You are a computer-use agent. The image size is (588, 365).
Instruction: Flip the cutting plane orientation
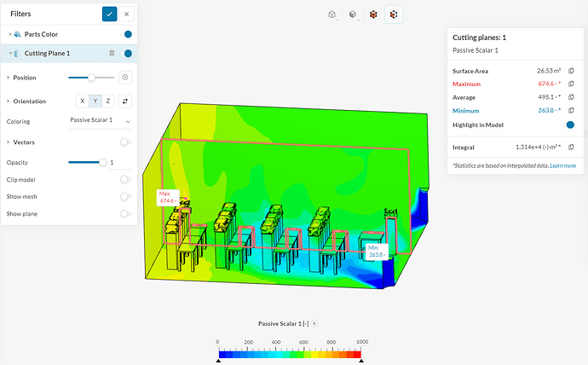[125, 101]
